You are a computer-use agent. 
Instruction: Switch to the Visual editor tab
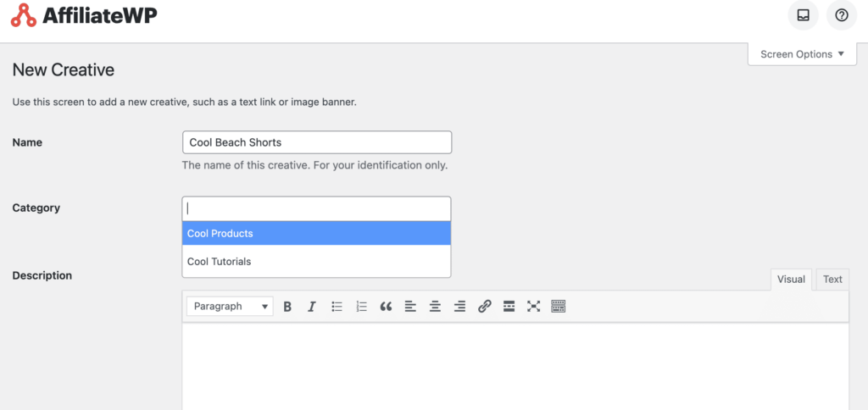pyautogui.click(x=791, y=280)
